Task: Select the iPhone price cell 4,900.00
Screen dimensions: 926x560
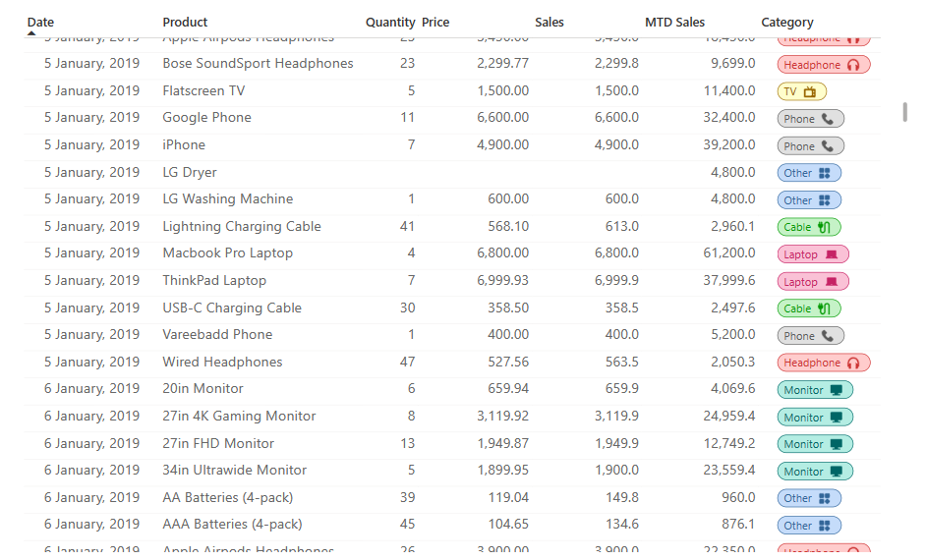Action: (x=502, y=144)
